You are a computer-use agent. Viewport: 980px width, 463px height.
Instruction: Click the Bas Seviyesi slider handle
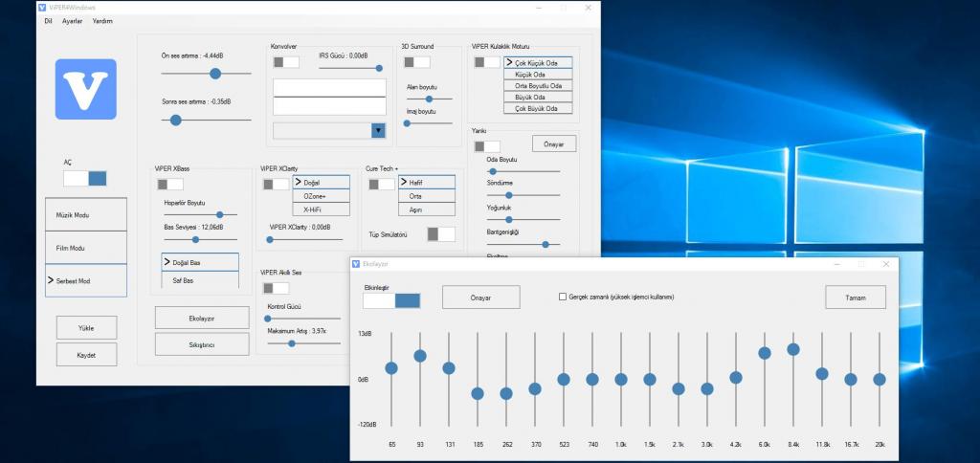(195, 239)
